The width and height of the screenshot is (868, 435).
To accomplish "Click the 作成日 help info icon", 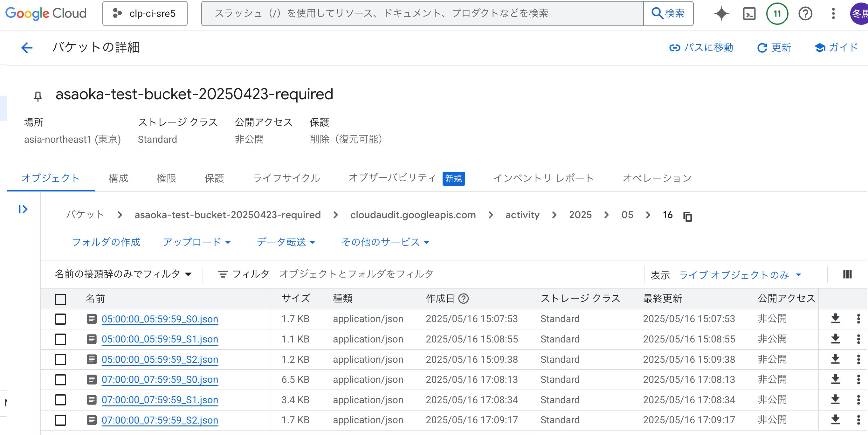I will [x=463, y=299].
